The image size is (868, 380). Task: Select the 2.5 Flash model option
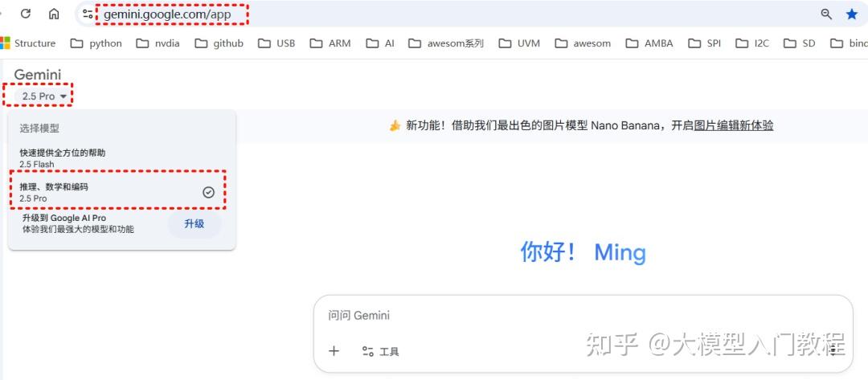click(x=122, y=158)
